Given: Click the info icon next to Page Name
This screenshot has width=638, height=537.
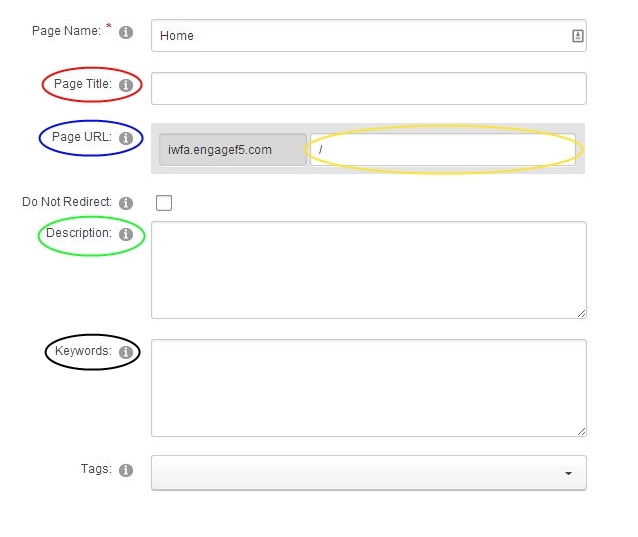Looking at the screenshot, I should 126,32.
